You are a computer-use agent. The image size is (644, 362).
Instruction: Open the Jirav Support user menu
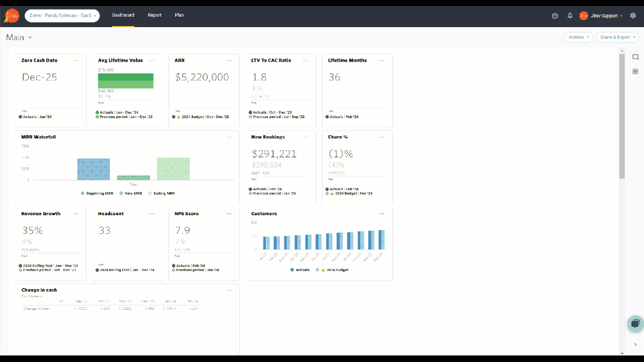(601, 16)
